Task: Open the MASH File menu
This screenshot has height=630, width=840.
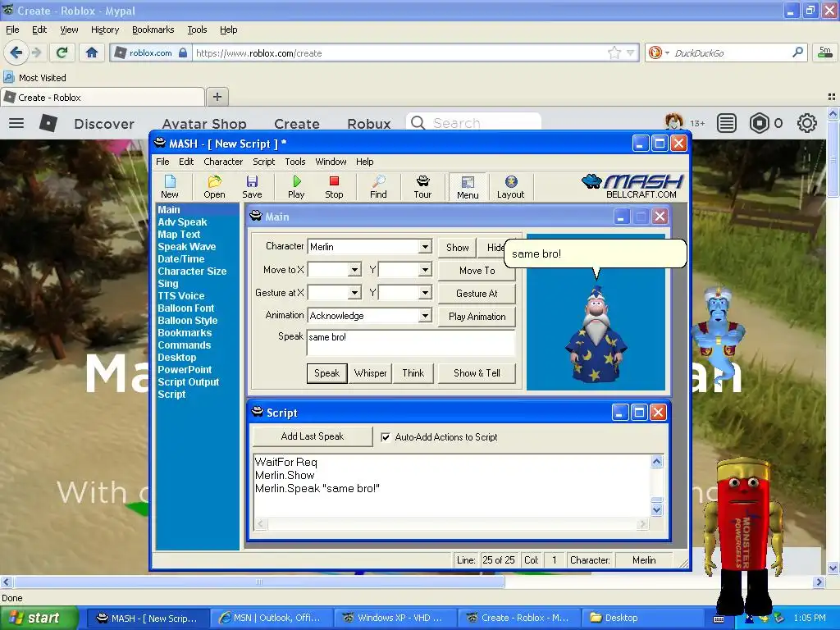Action: coord(162,162)
